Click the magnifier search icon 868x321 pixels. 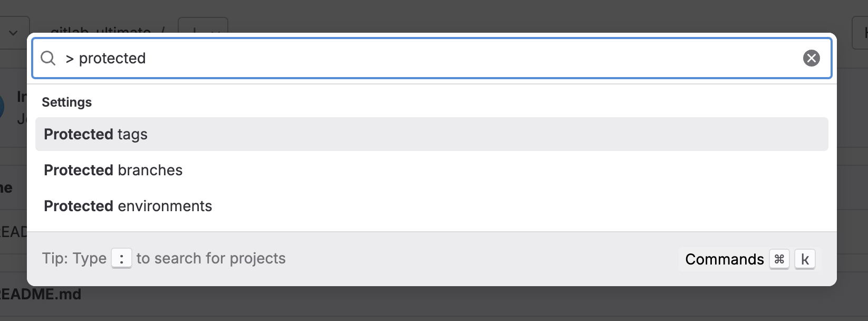(x=48, y=58)
